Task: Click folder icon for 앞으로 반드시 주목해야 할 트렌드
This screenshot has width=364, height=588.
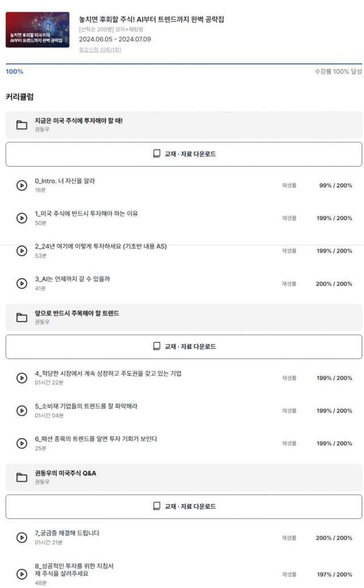Action: tap(22, 318)
